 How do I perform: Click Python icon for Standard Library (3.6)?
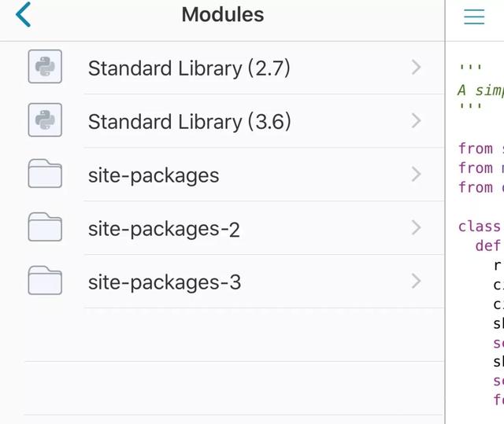(45, 120)
